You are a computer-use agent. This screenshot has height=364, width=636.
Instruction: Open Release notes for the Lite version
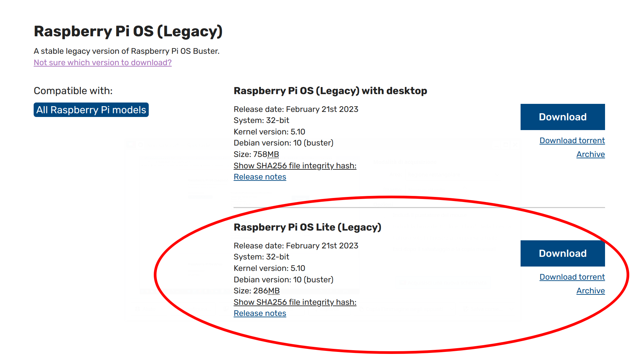[x=260, y=313]
